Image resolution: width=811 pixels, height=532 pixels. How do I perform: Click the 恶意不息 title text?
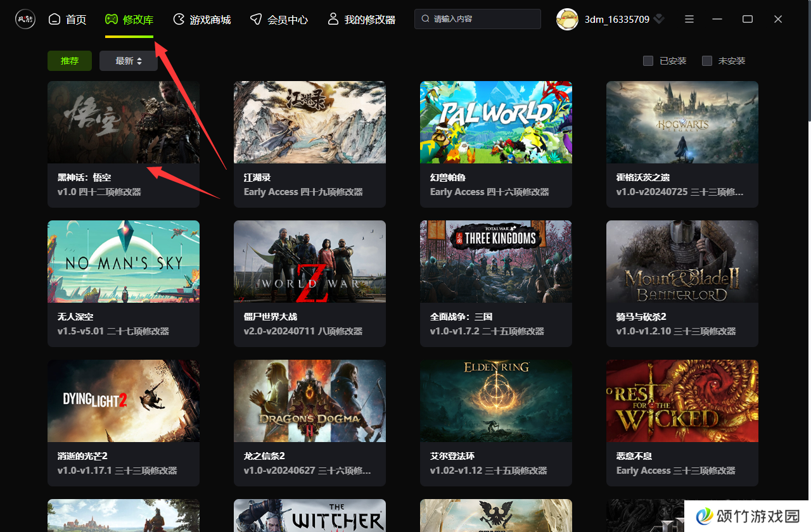634,456
